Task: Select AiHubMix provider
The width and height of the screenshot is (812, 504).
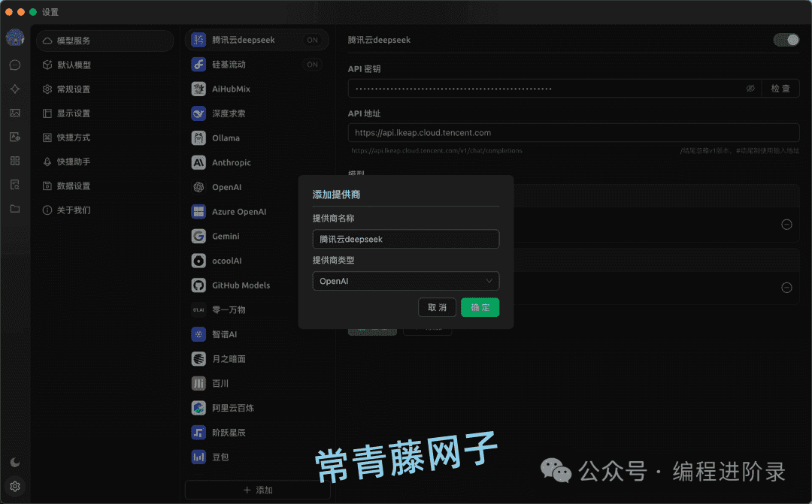Action: coord(256,89)
